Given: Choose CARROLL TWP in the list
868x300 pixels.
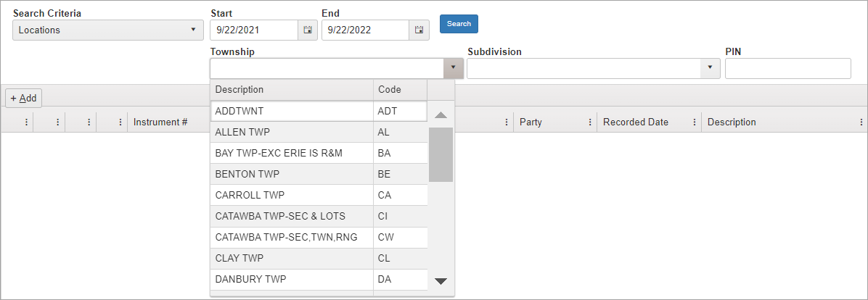Looking at the screenshot, I should (x=291, y=196).
